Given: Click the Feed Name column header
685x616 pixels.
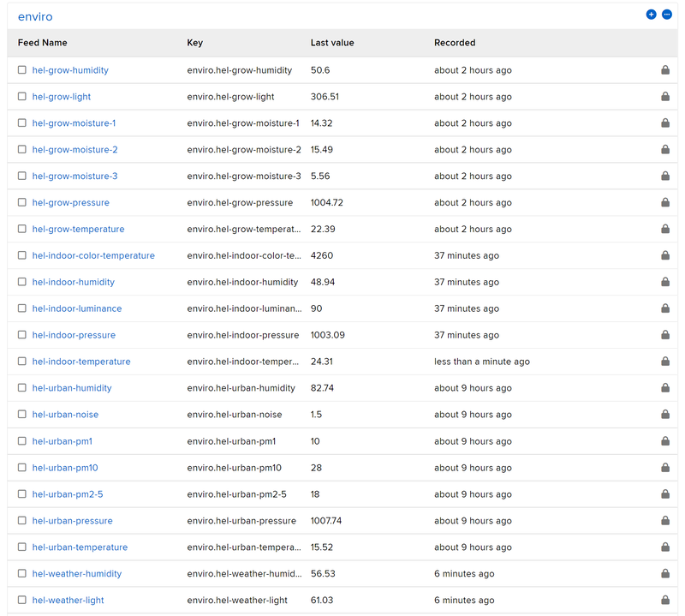Looking at the screenshot, I should coord(42,43).
